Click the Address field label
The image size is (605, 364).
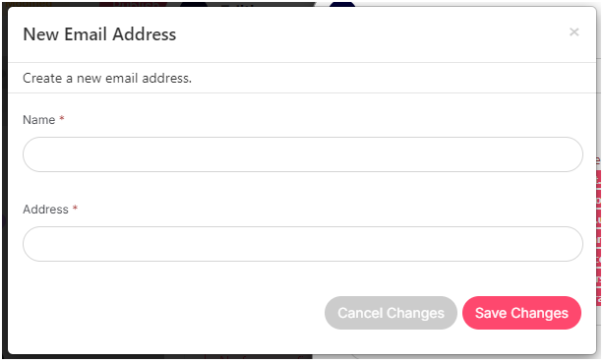[45, 210]
